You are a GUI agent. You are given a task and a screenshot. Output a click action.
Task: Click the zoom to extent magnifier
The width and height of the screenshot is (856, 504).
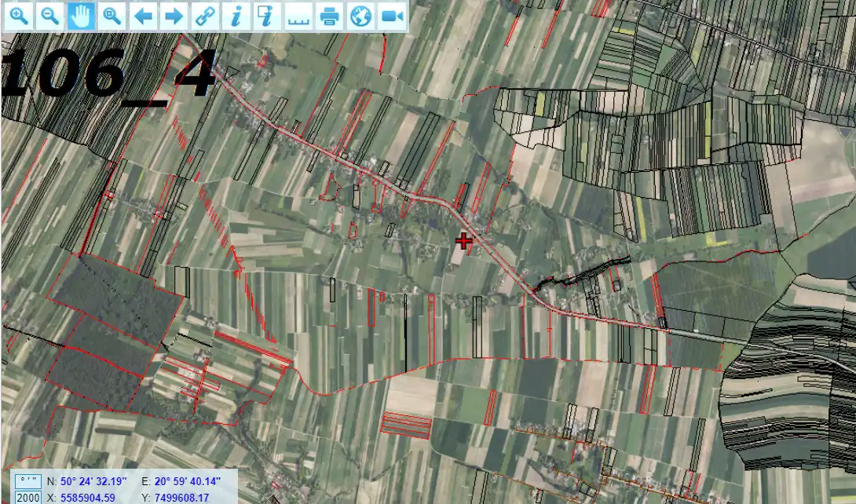[112, 16]
